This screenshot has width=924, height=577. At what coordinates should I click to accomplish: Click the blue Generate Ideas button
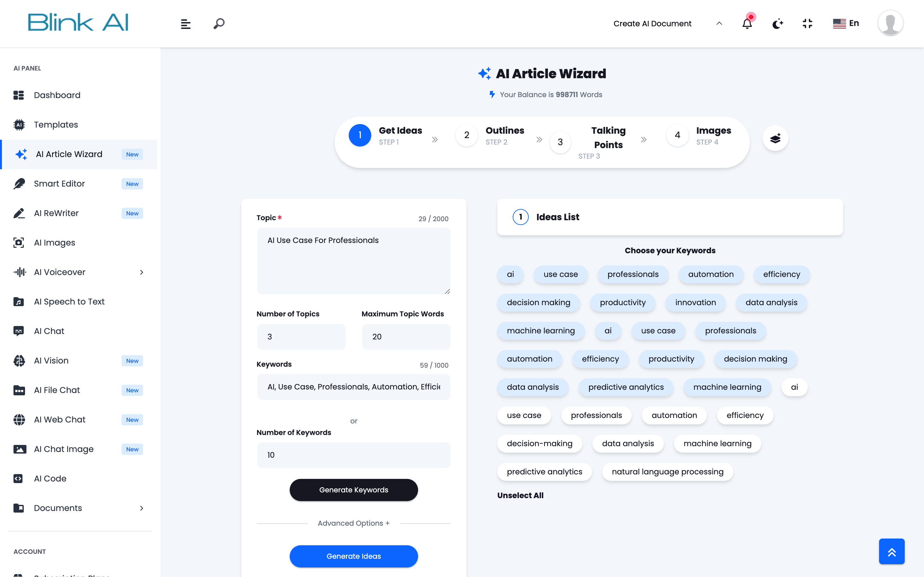point(354,556)
